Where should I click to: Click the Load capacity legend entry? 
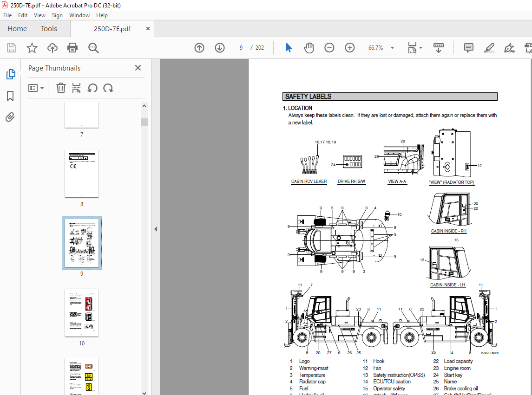pyautogui.click(x=458, y=362)
